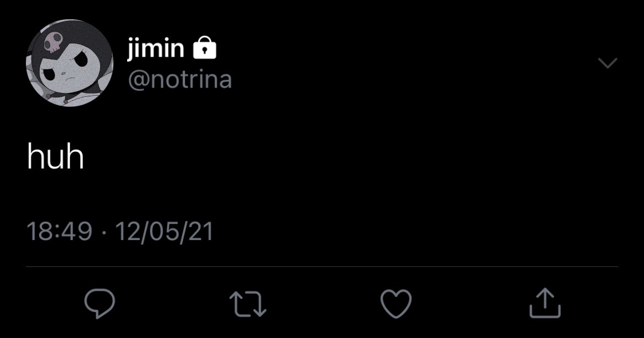Expand the more-actions menu arrow
This screenshot has height=338, width=644.
(608, 63)
